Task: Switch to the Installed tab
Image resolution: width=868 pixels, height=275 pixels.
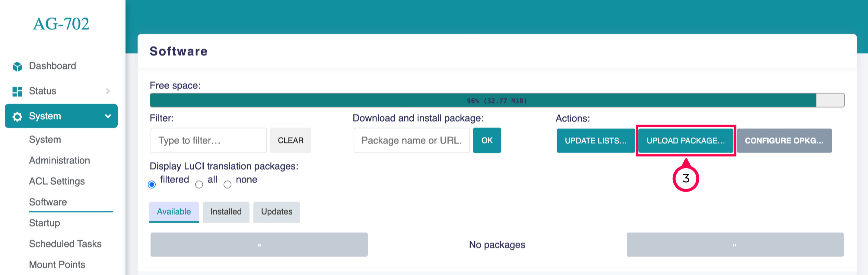Action: point(226,212)
